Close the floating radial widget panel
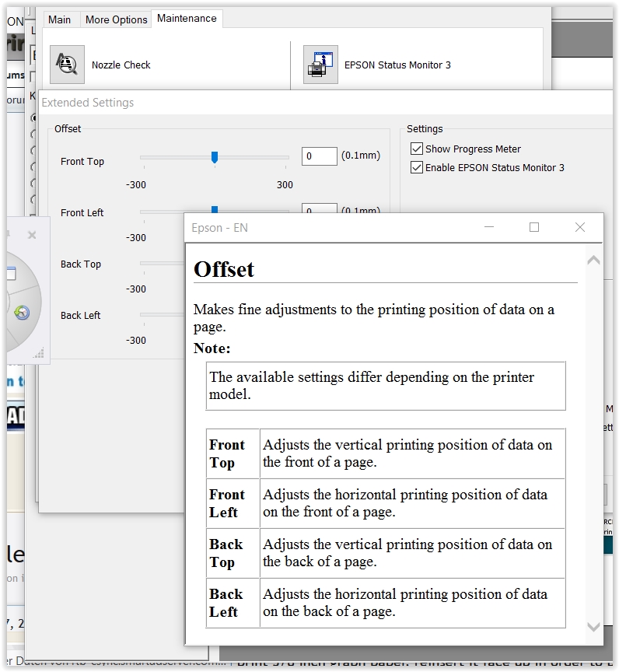Screen dimensions: 619x672 [32, 235]
